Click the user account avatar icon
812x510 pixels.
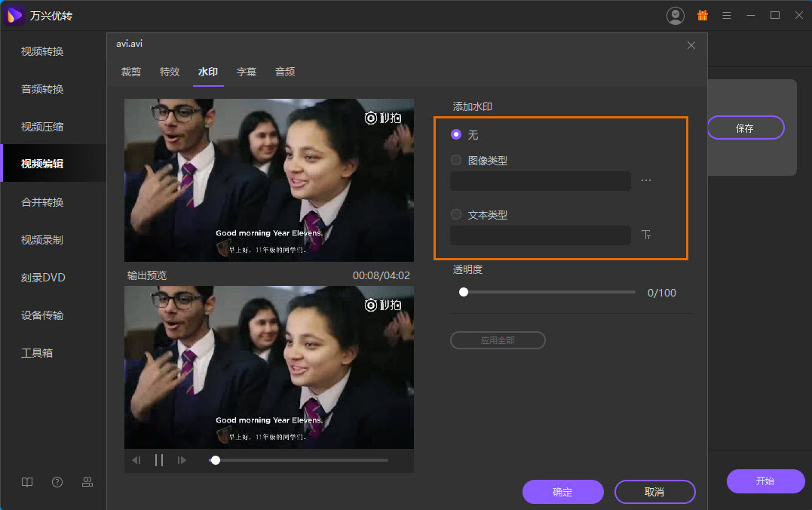[x=676, y=15]
